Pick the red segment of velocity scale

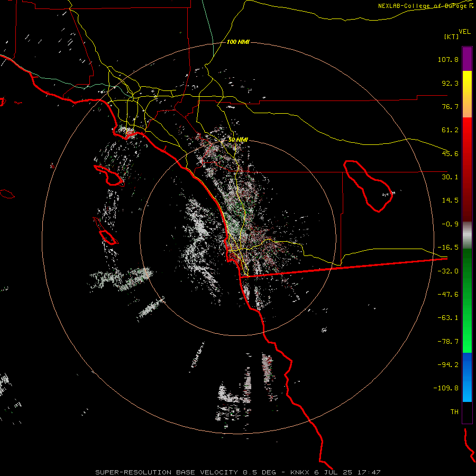pyautogui.click(x=467, y=169)
